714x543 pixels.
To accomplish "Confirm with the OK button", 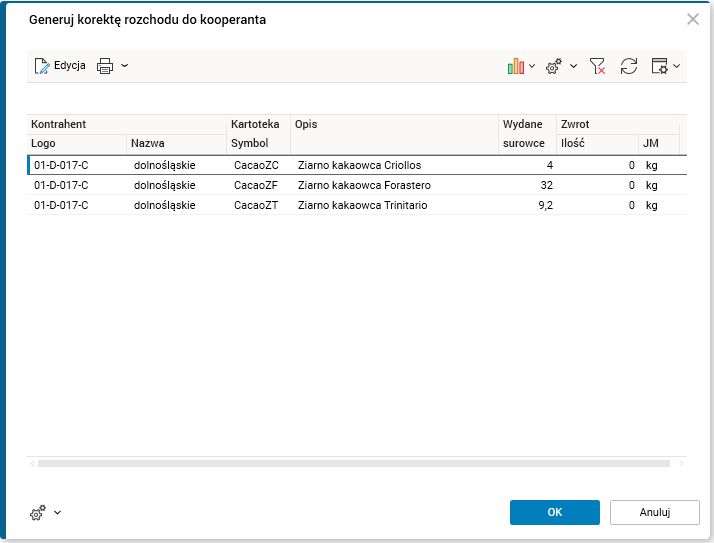I will pyautogui.click(x=554, y=512).
